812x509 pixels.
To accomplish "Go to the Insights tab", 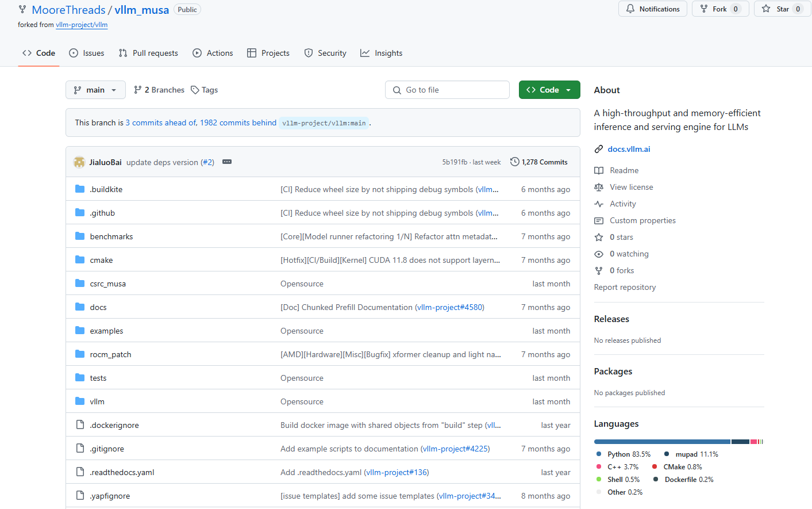I will coord(382,53).
